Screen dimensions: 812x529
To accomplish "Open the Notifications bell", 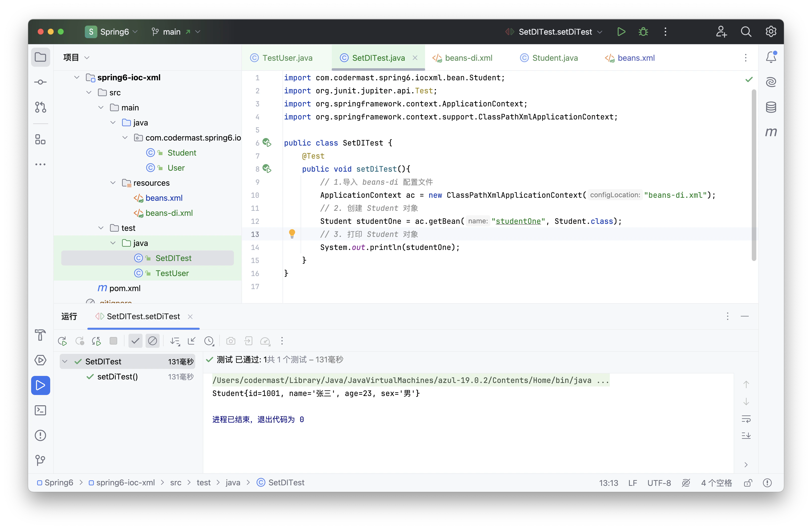I will (x=771, y=57).
